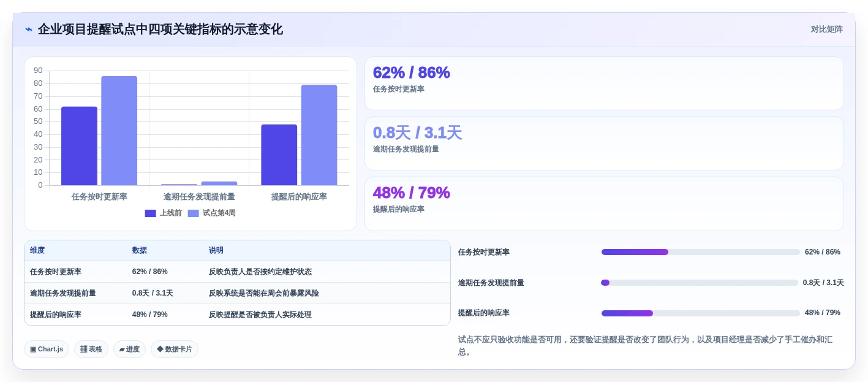
Task: Click the progress list label 逾期任务发现提前量
Action: (x=491, y=283)
